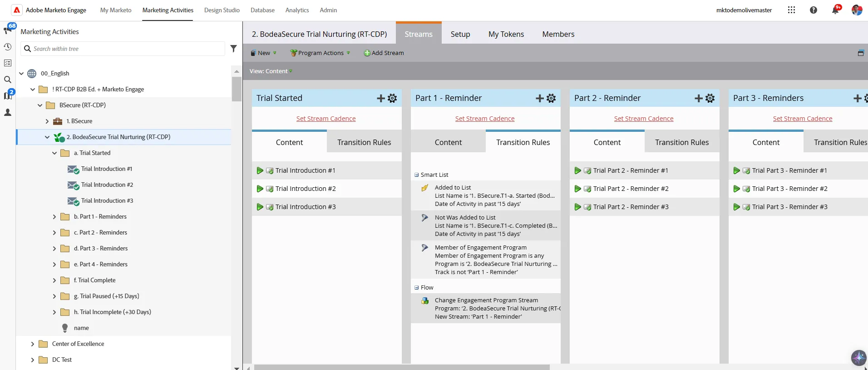
Task: Select Trial Introduction #2 in the tree
Action: pos(107,185)
